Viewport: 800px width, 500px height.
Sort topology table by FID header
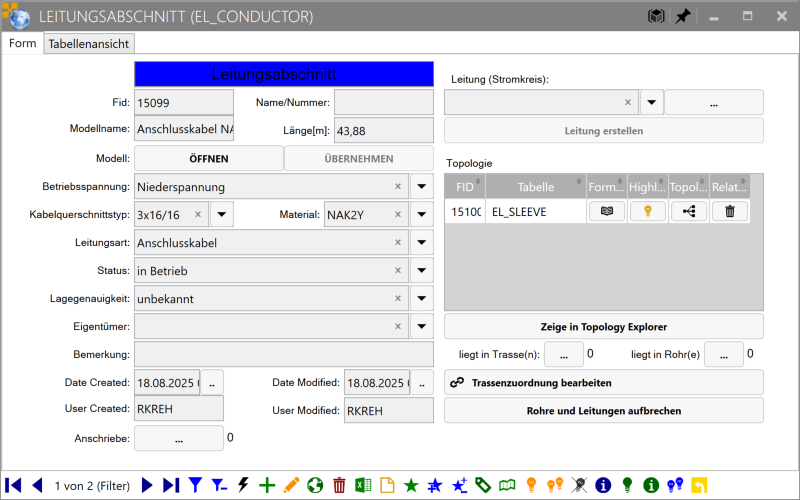[x=465, y=187]
